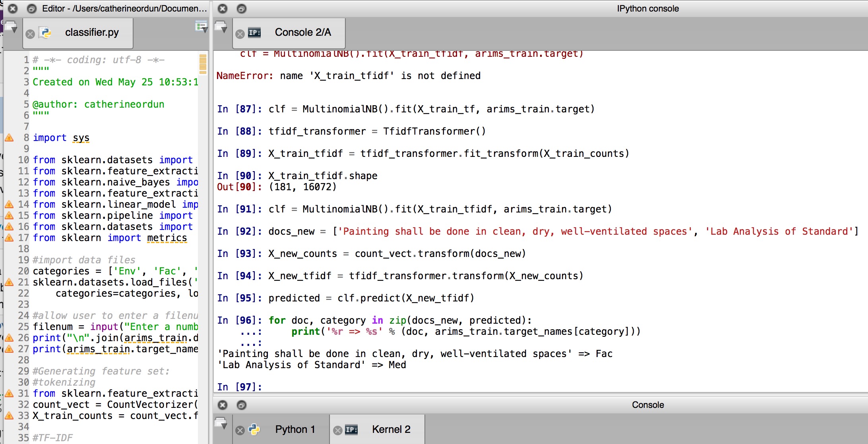Undock the IPython console pane
Screen dimensions: 868x444
tap(241, 9)
